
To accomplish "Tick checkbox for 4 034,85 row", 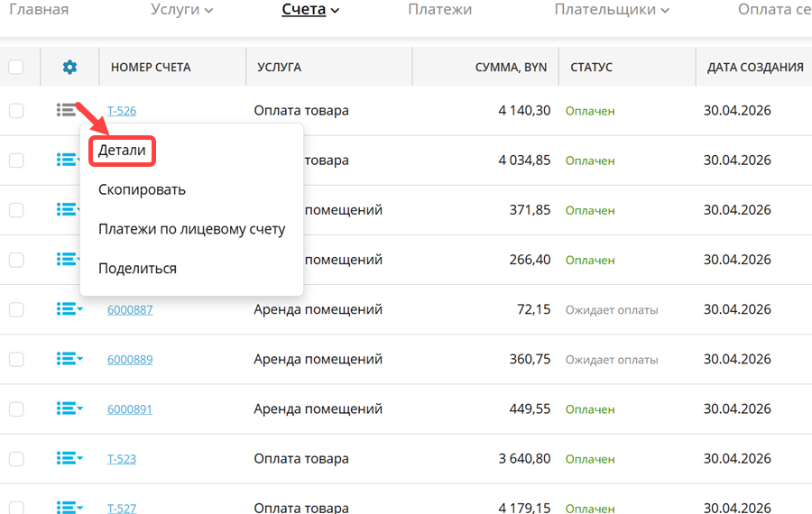I will 16,160.
